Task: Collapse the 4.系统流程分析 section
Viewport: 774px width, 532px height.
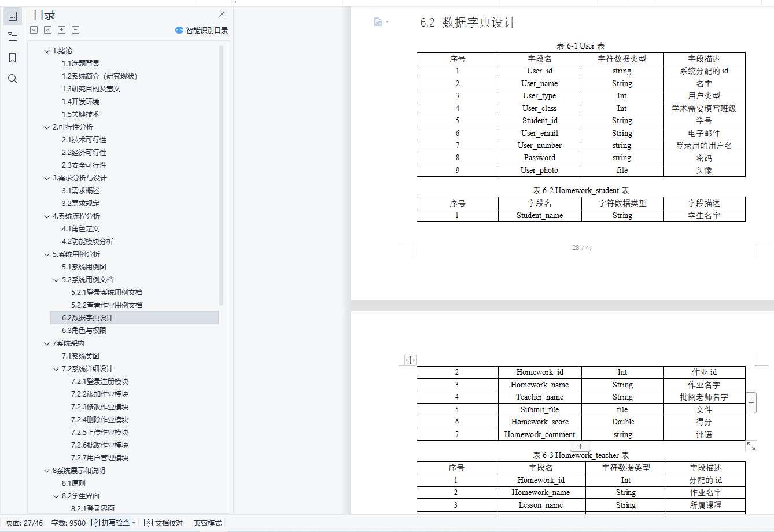Action: tap(47, 216)
